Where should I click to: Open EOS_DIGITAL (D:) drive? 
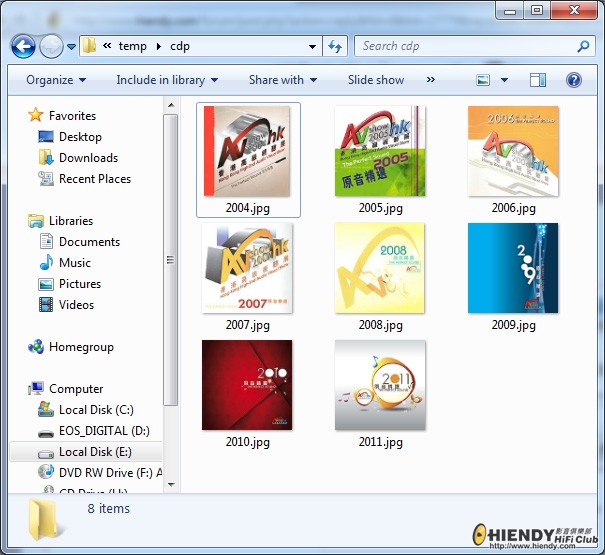click(x=104, y=431)
